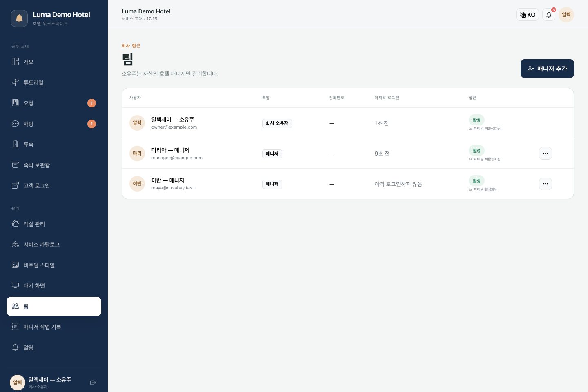This screenshot has width=588, height=392.
Task: Click the 객실 관리 house icon
Action: coord(15,224)
